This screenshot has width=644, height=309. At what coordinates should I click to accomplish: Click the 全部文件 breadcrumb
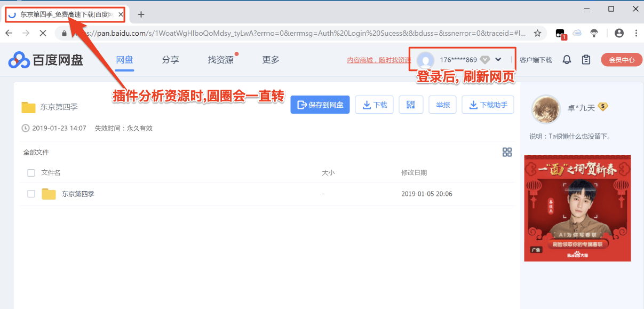click(x=36, y=152)
